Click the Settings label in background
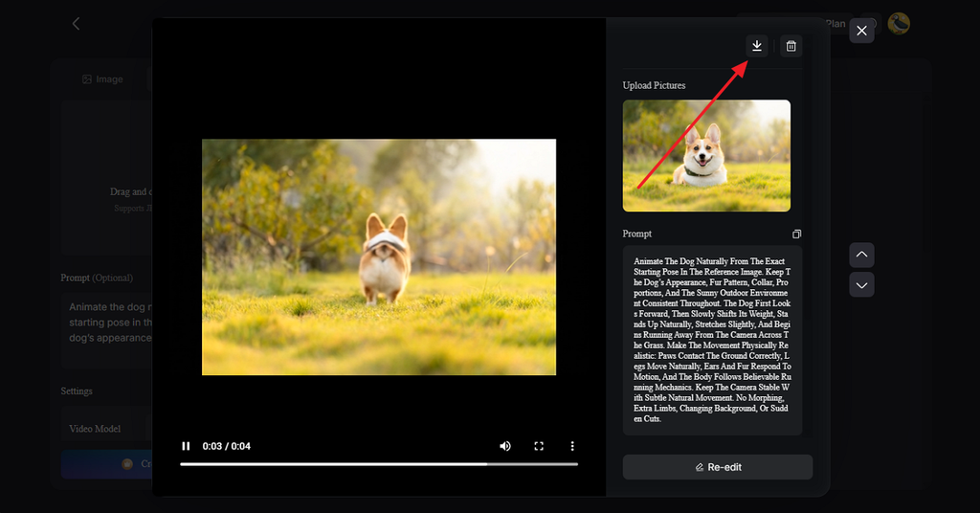This screenshot has height=513, width=980. (x=77, y=391)
